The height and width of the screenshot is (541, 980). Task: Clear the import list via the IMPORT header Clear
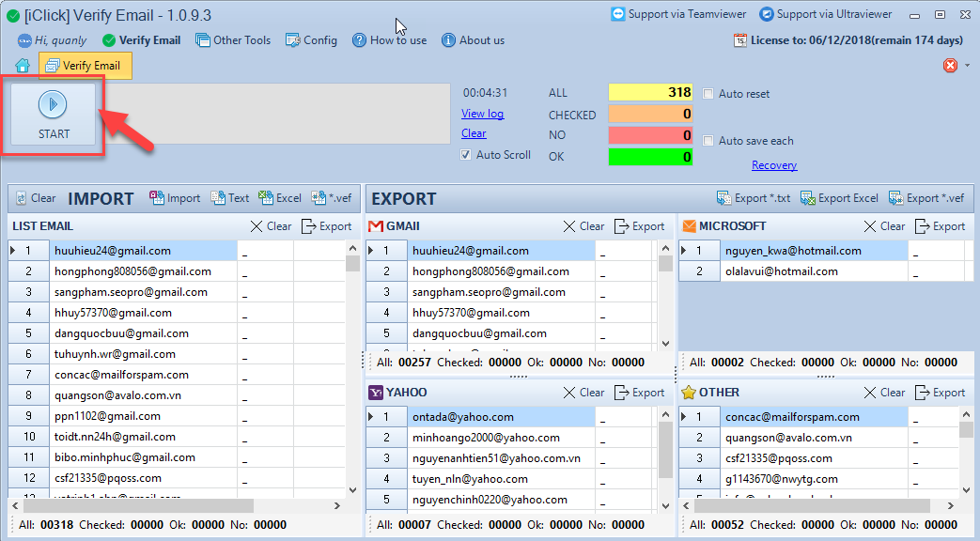click(x=36, y=198)
